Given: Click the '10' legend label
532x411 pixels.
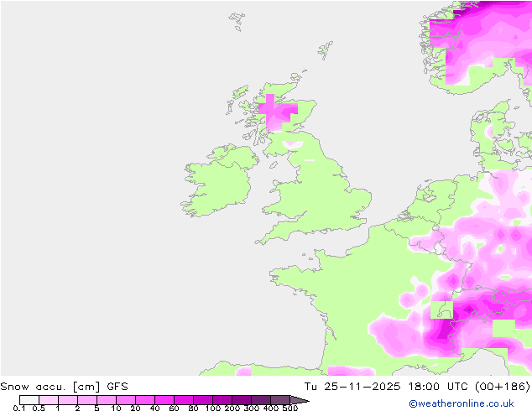Looking at the screenshot, I should point(117,408).
